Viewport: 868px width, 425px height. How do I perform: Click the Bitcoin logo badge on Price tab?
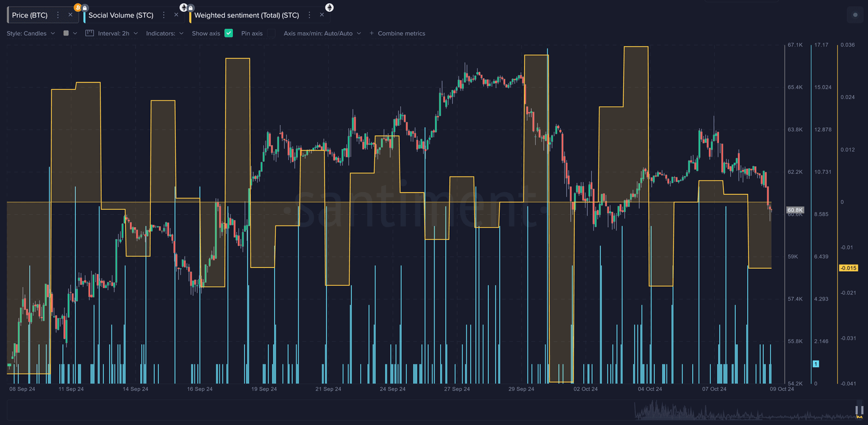coord(77,7)
